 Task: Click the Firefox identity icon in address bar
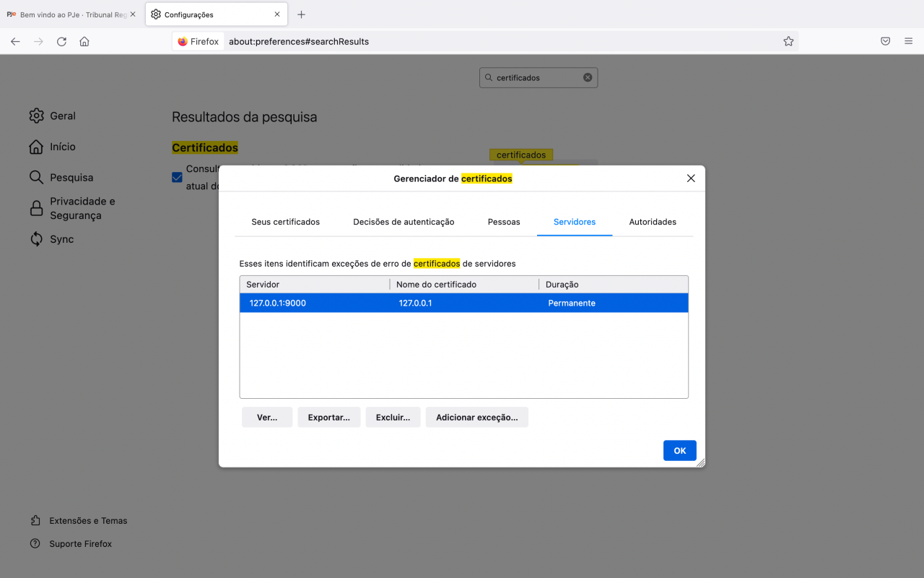198,41
